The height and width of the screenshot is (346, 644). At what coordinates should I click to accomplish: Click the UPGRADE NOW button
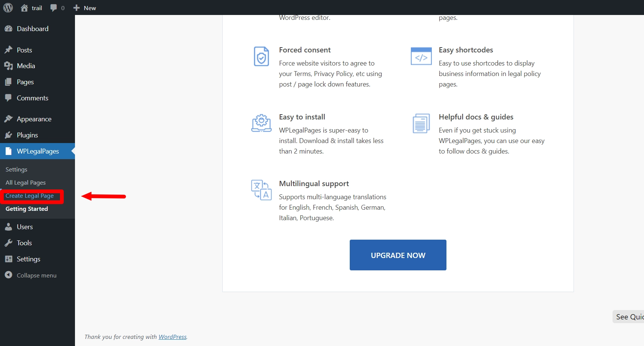coord(398,255)
